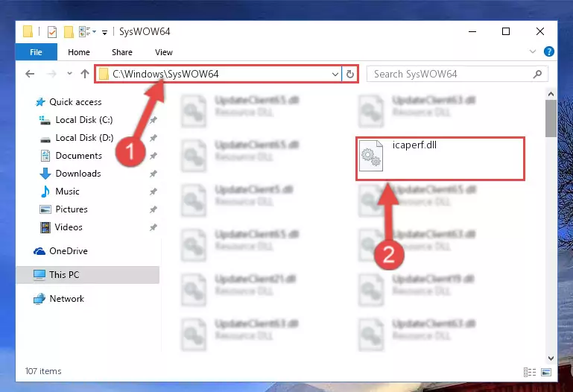Expand the address bar history dropdown
This screenshot has height=392, width=573.
[335, 75]
